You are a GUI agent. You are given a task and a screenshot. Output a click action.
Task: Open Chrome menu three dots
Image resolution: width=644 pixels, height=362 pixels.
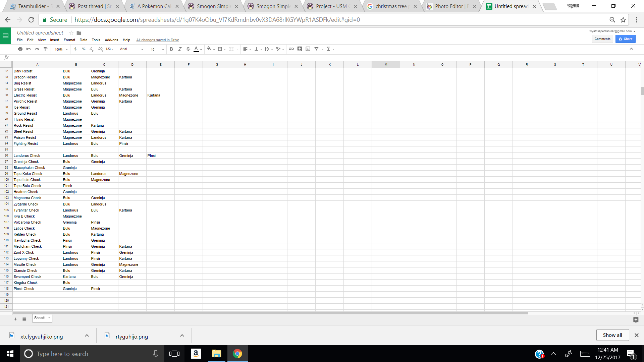point(637,20)
